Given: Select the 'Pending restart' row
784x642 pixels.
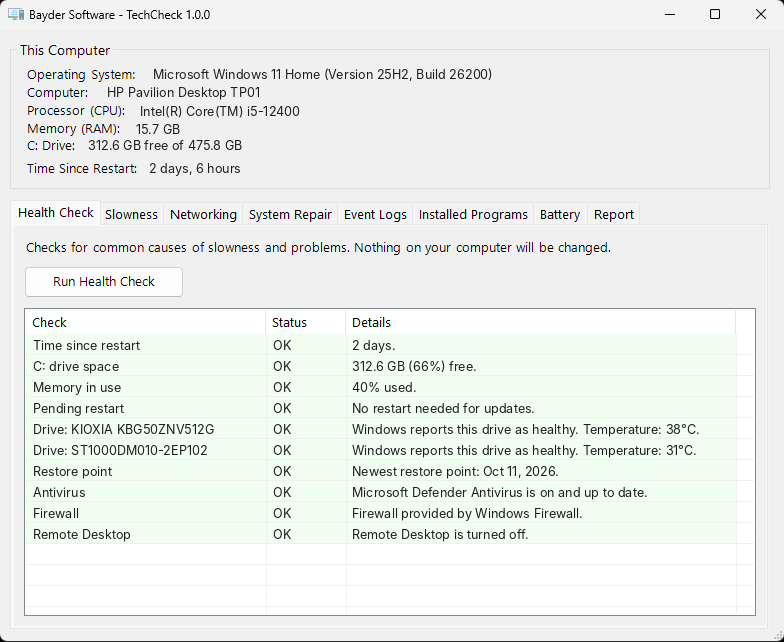Looking at the screenshot, I should [381, 408].
